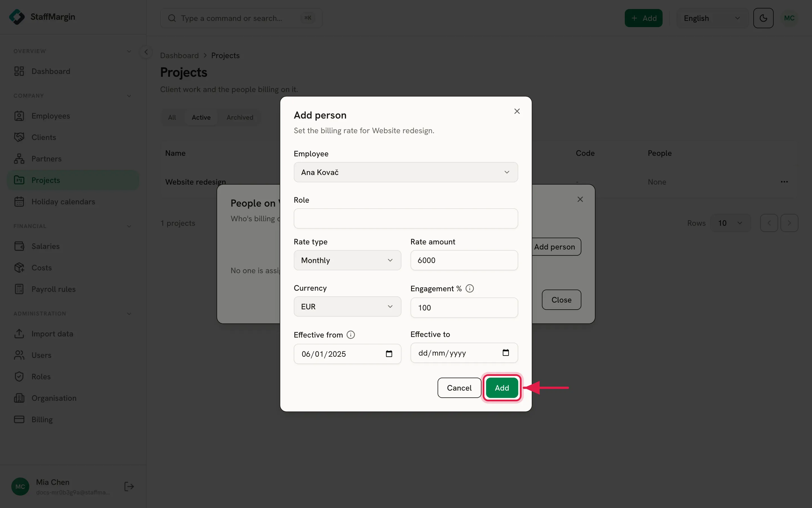Toggle dark mode with moon icon
The width and height of the screenshot is (812, 508).
click(763, 18)
